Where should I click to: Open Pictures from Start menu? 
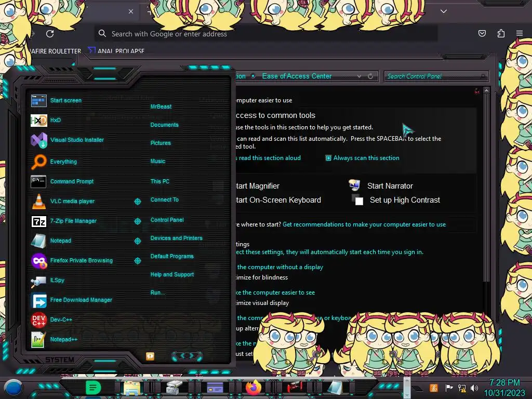click(161, 143)
